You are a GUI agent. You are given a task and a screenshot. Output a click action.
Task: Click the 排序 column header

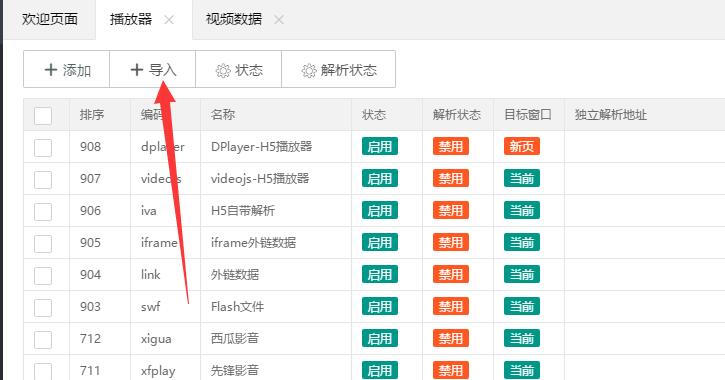tap(92, 115)
